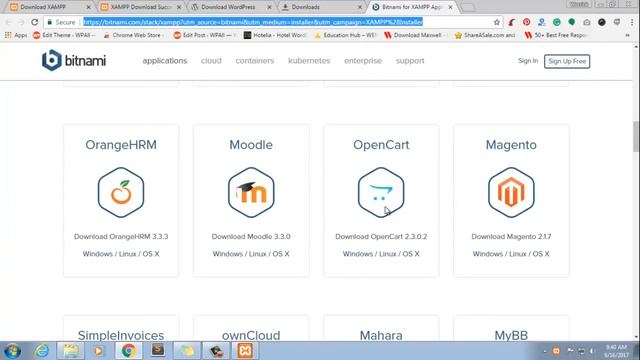
Task: Open a new tab button
Action: 468,7
